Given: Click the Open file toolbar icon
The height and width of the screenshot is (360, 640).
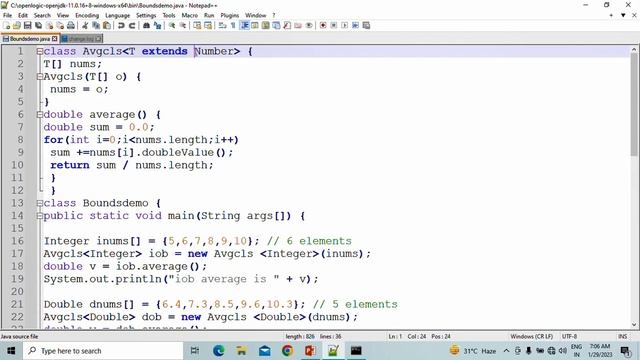Looking at the screenshot, I should tap(17, 25).
